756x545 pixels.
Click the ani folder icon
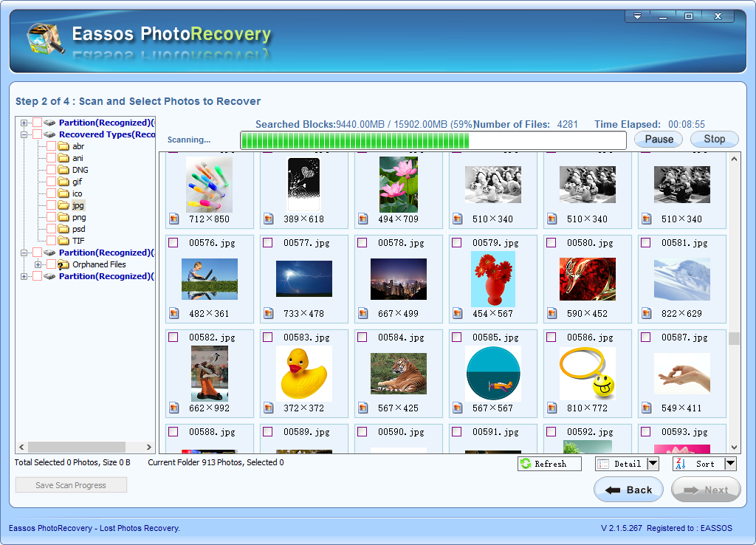pos(63,158)
